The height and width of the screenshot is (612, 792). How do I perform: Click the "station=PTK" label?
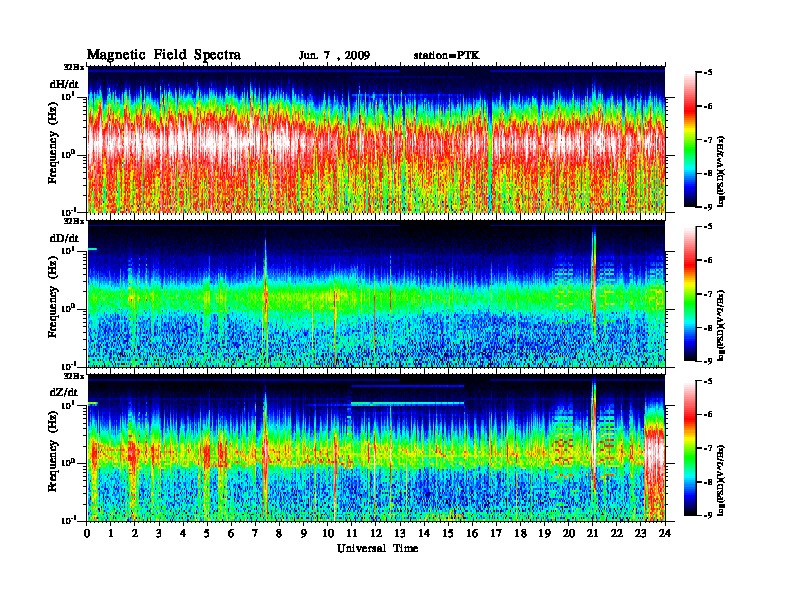(447, 56)
